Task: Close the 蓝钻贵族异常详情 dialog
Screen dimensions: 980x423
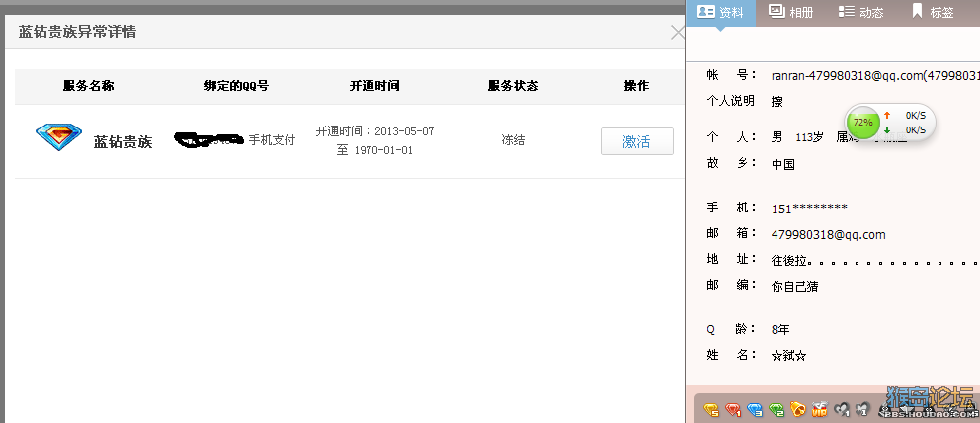Action: [677, 33]
